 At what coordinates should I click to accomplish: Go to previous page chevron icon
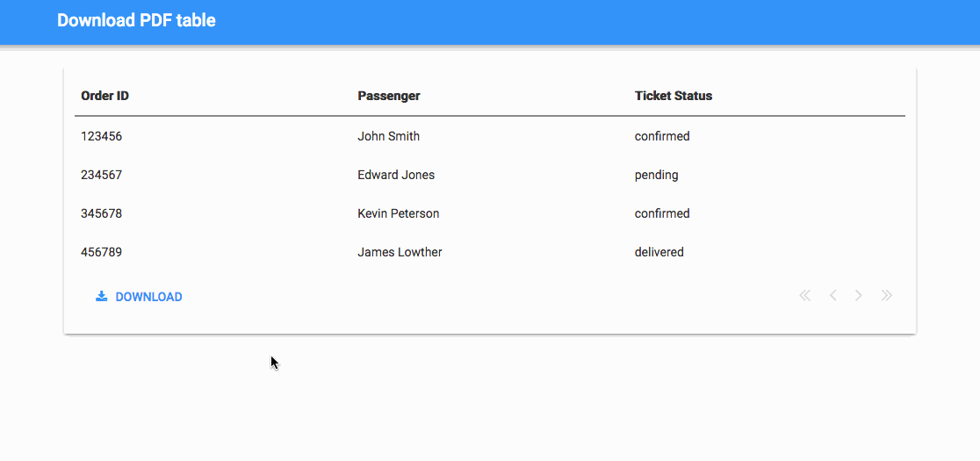tap(832, 296)
